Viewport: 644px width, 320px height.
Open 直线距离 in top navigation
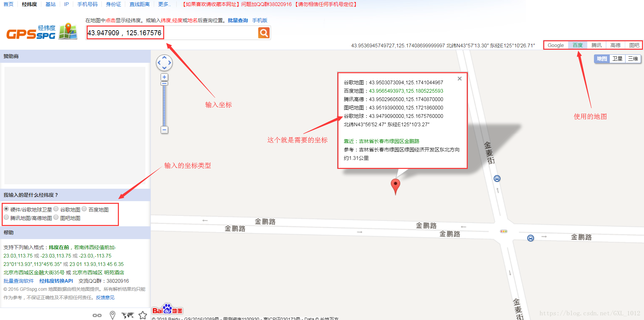coord(140,4)
